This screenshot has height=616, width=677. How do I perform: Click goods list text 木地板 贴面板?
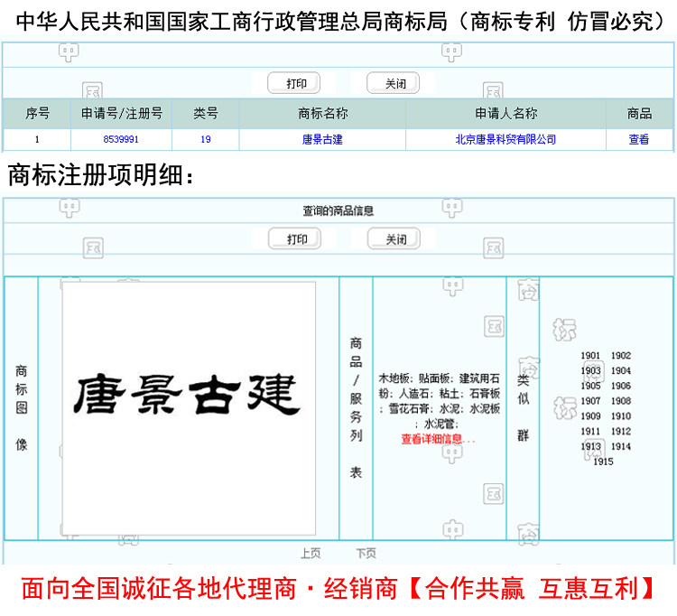click(x=439, y=401)
